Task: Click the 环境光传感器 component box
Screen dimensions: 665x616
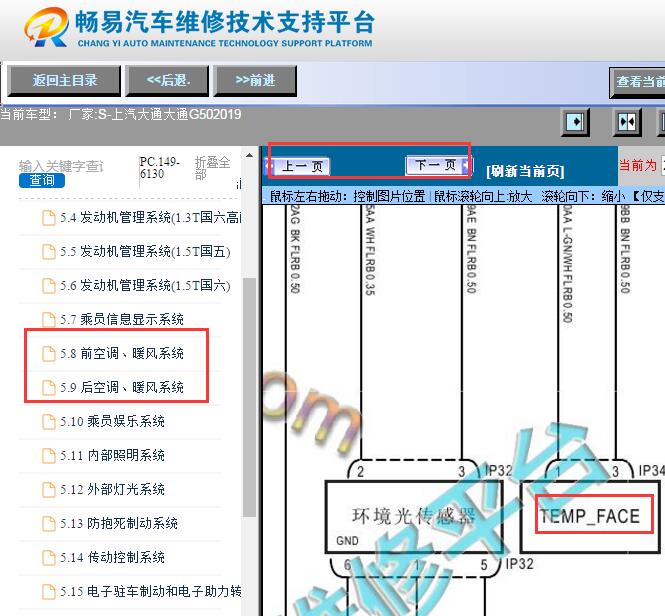Action: (x=414, y=517)
